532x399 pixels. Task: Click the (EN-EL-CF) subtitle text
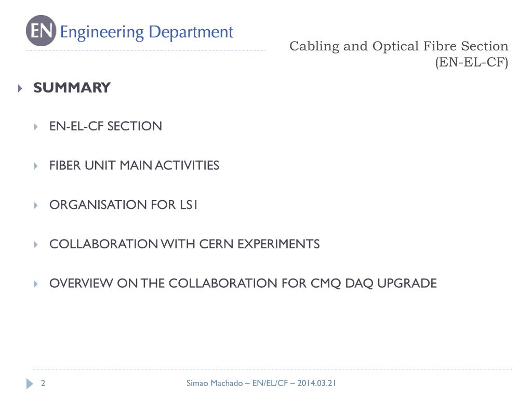click(x=472, y=62)
